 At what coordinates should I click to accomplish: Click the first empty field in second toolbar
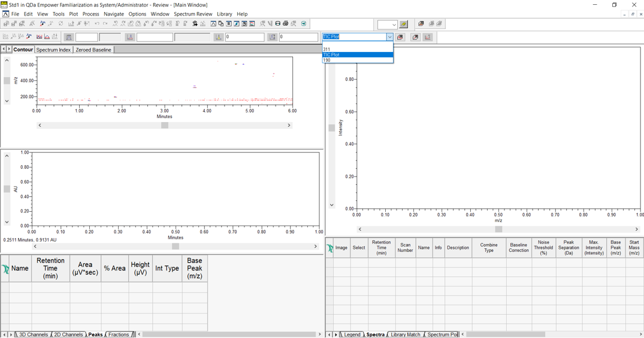click(x=86, y=37)
